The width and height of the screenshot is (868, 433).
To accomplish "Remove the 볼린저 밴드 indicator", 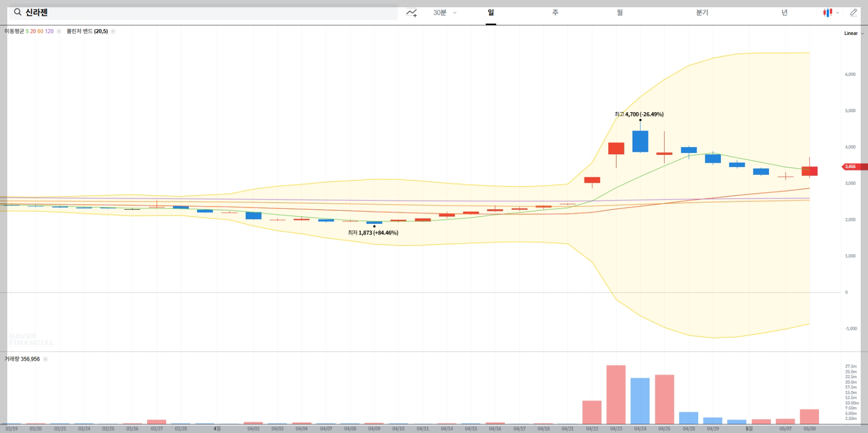I will [113, 31].
